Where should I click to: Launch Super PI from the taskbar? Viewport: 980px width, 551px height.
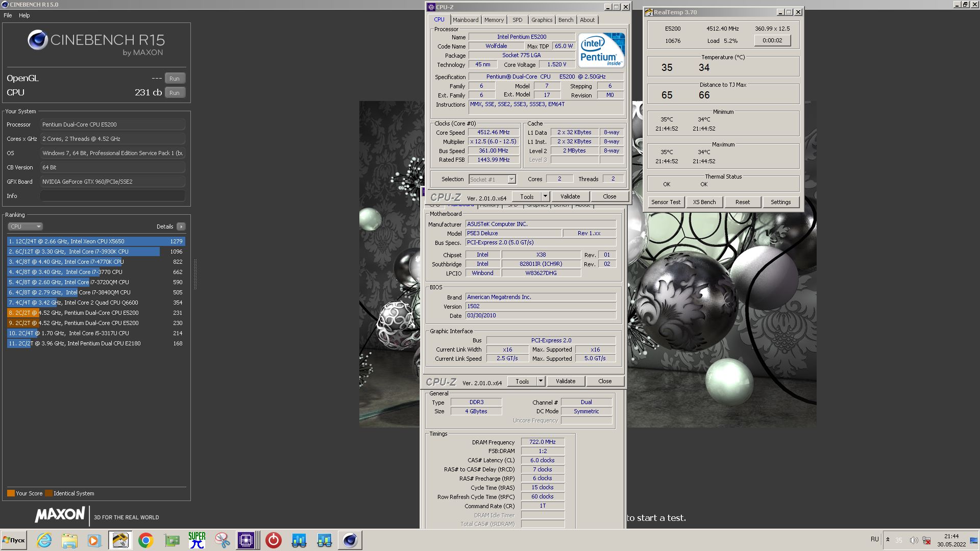[x=197, y=540]
